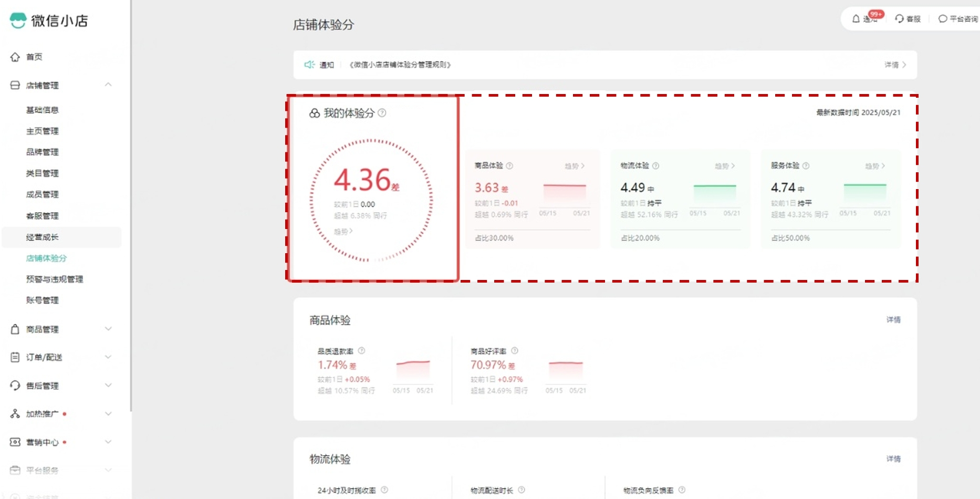
Task: Click help icon beside 商品体验 score
Action: 509,166
